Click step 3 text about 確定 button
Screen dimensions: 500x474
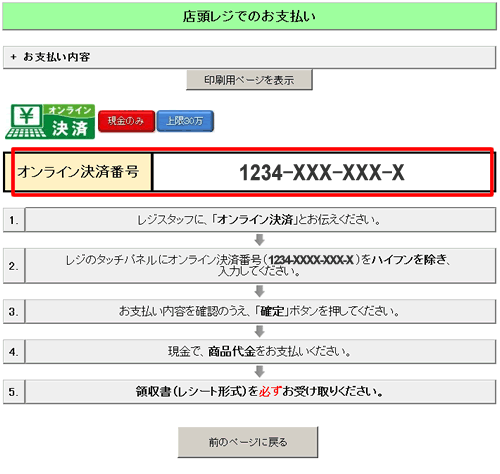click(260, 311)
